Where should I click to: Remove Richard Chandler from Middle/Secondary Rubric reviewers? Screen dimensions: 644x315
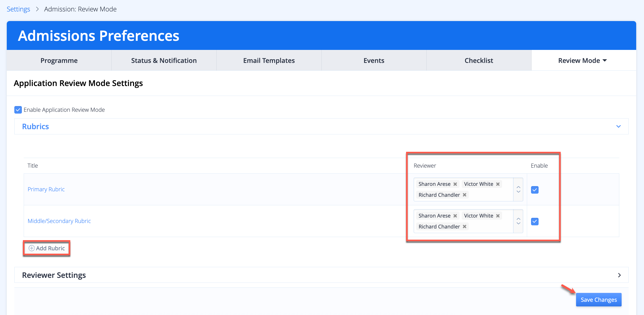click(x=464, y=227)
